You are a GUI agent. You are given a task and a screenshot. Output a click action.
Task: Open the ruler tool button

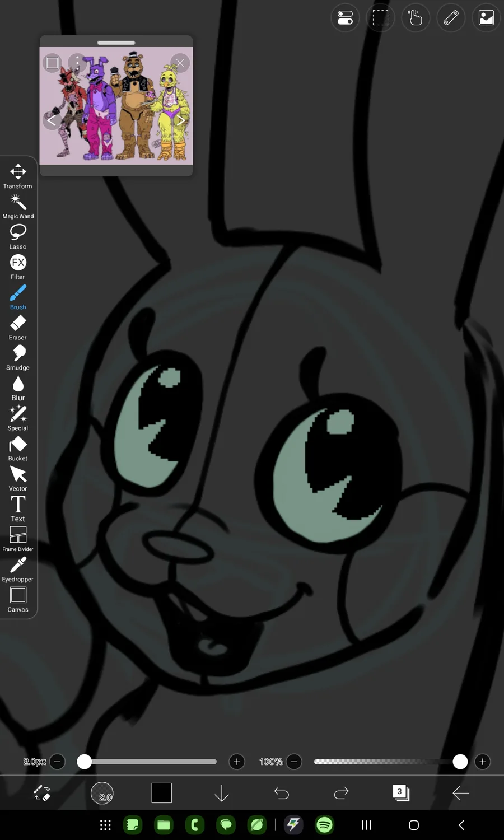click(x=451, y=18)
